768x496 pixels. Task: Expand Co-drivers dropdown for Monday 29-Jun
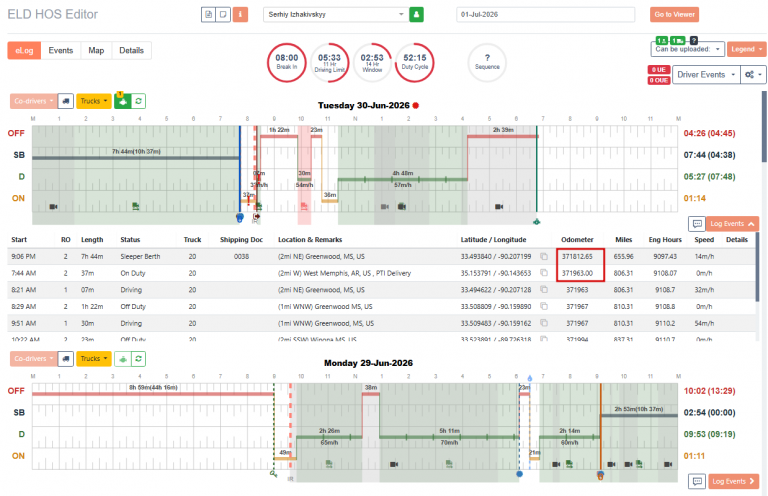coord(33,358)
